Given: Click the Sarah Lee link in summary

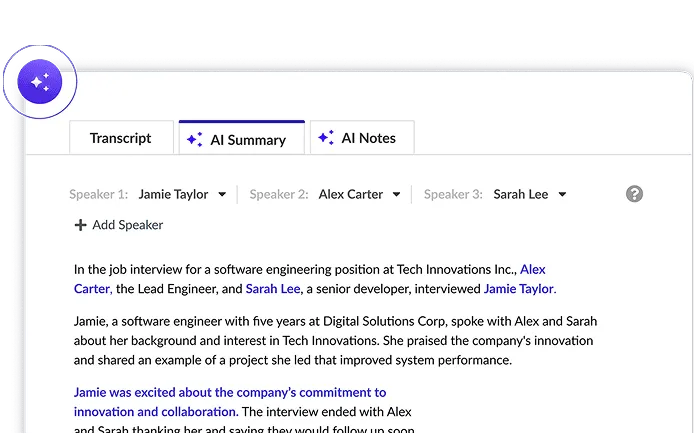Looking at the screenshot, I should pyautogui.click(x=273, y=289).
